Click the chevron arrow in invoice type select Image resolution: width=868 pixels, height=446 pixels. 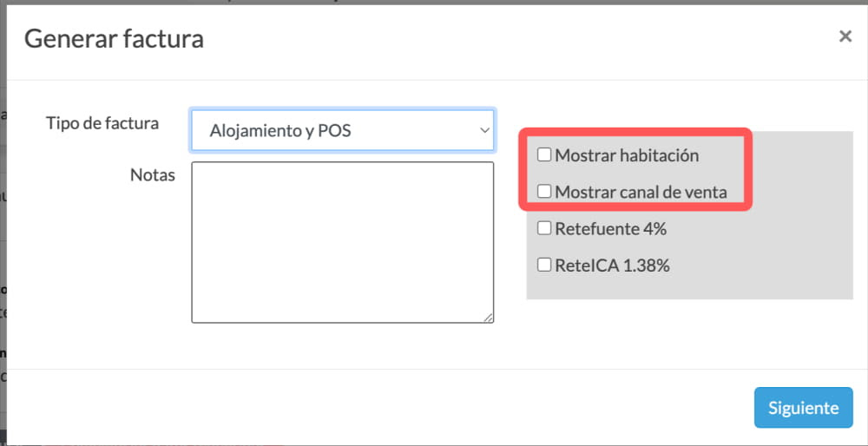484,131
